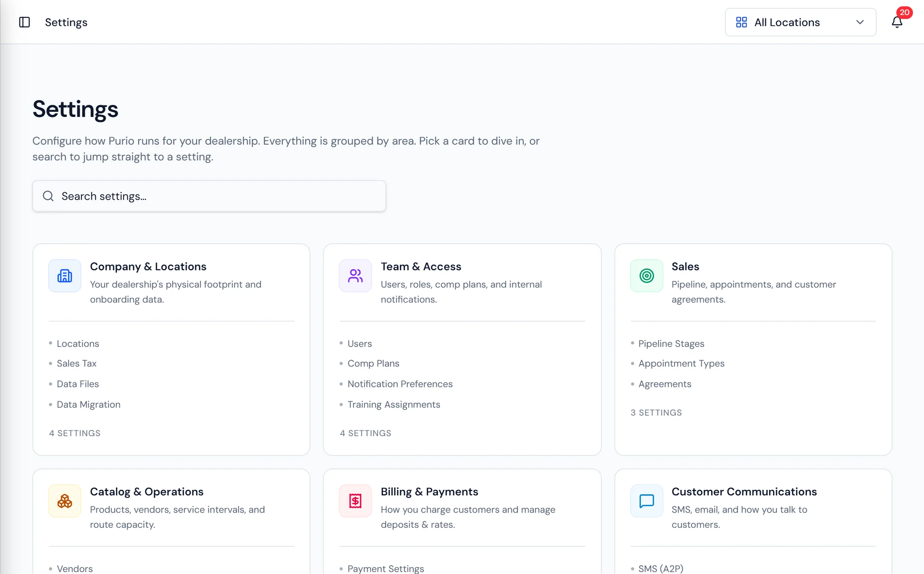Click the All Locations grid icon
The width and height of the screenshot is (924, 574).
coord(742,22)
